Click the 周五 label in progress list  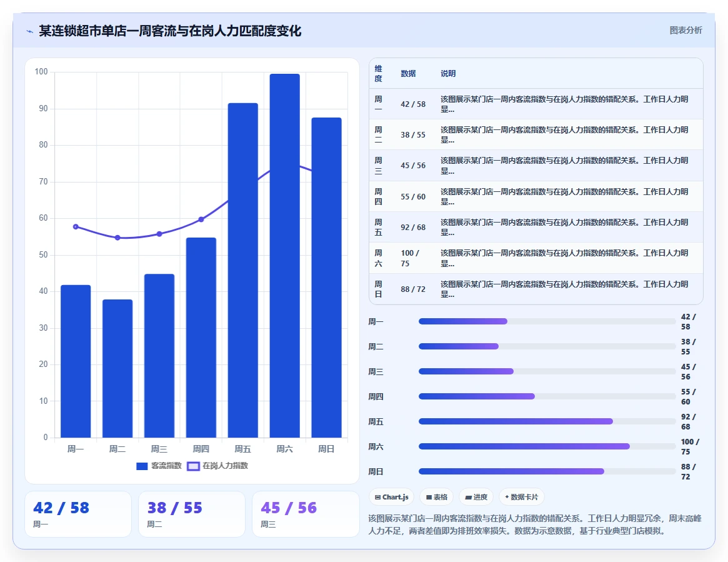point(376,422)
